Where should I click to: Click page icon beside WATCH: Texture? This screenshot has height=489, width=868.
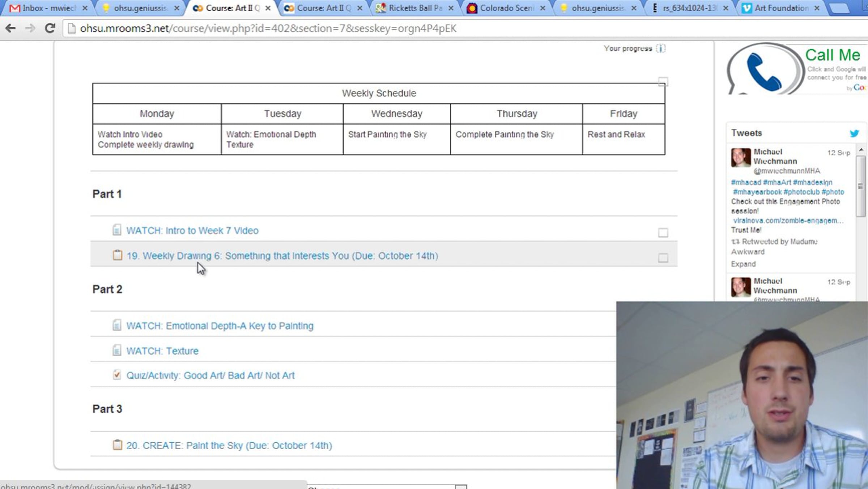[x=116, y=350]
